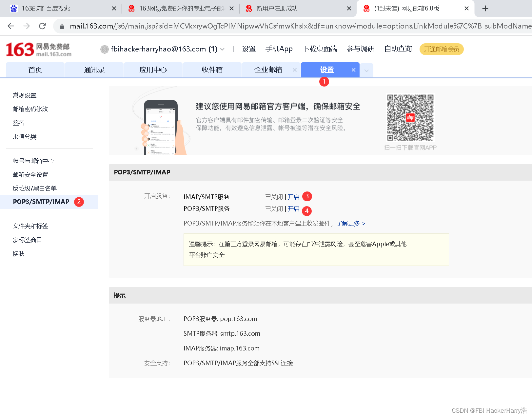The image size is (532, 417).
Task: Click 自助查询 header link
Action: click(x=398, y=49)
